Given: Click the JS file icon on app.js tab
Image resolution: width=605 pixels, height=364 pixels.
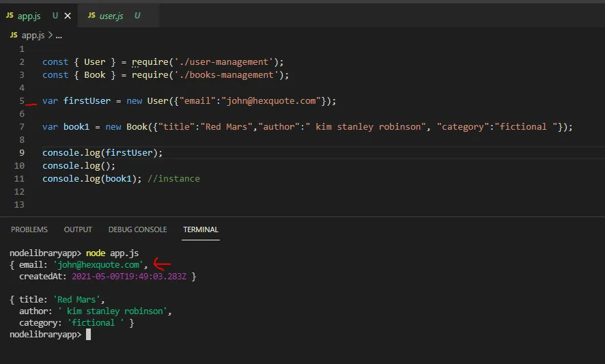Looking at the screenshot, I should tap(10, 16).
